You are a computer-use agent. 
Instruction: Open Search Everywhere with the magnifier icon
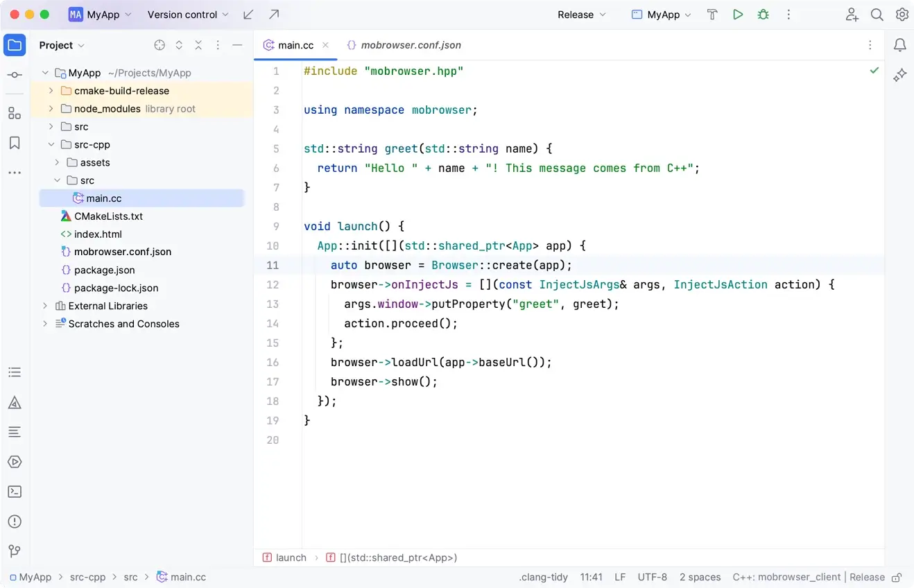coord(877,14)
